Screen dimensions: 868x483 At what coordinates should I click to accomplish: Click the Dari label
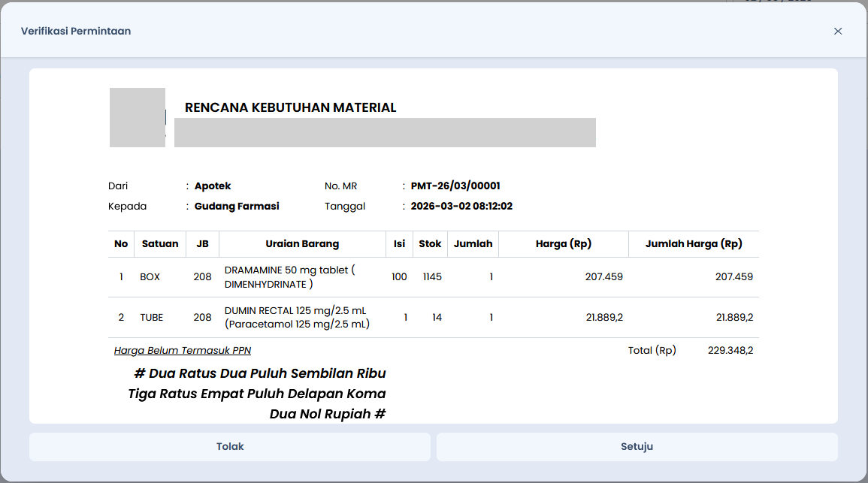point(118,186)
